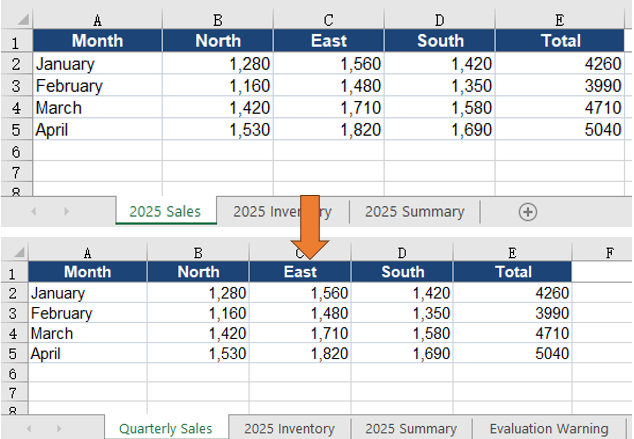Select column B header in the Quarterly Sales sheet
Viewport: 634px width, 439px height.
(198, 252)
